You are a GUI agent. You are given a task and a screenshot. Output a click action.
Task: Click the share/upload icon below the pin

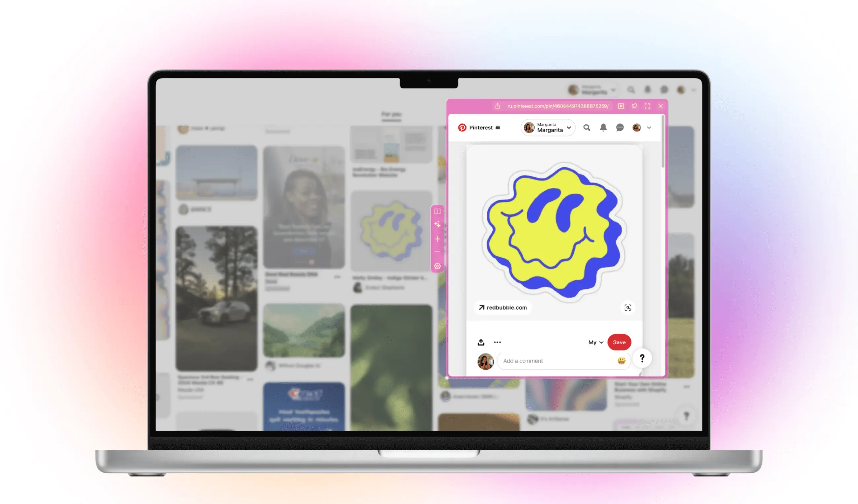click(x=481, y=342)
